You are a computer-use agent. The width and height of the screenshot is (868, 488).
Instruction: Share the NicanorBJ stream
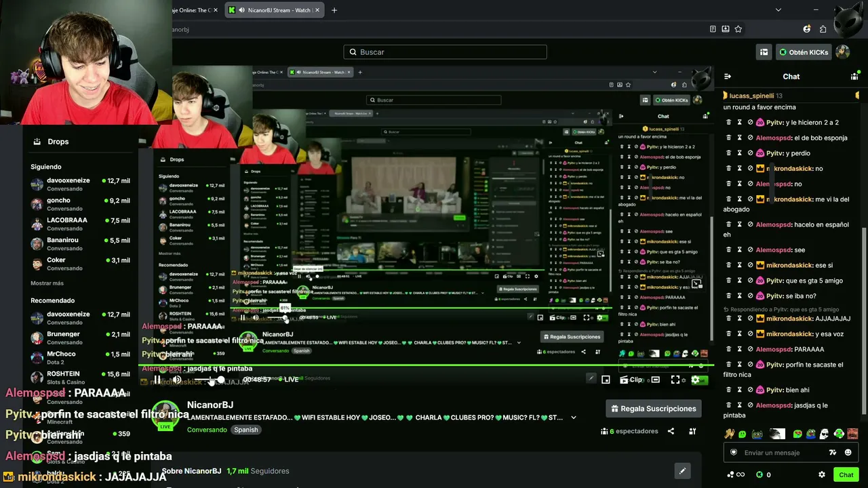point(671,431)
